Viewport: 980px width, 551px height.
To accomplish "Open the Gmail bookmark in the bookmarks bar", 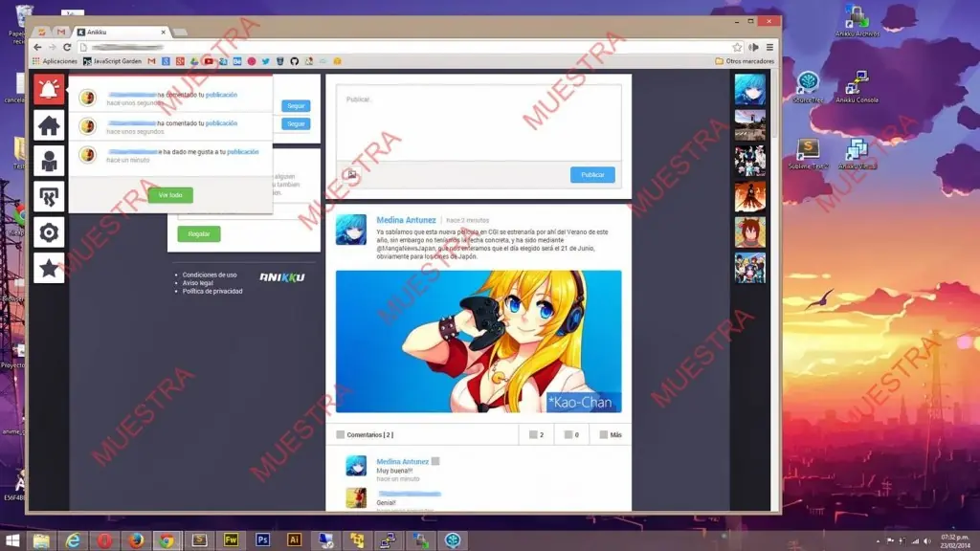I will pyautogui.click(x=151, y=61).
